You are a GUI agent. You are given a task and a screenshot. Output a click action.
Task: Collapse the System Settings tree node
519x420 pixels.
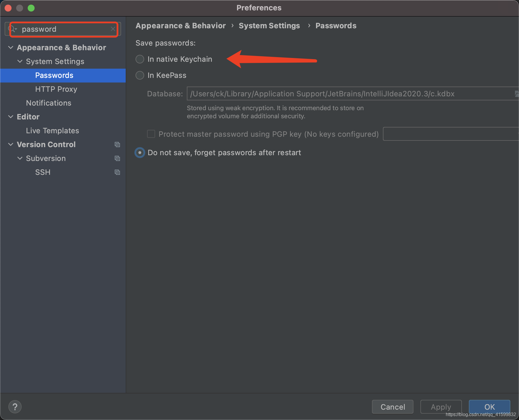point(20,61)
